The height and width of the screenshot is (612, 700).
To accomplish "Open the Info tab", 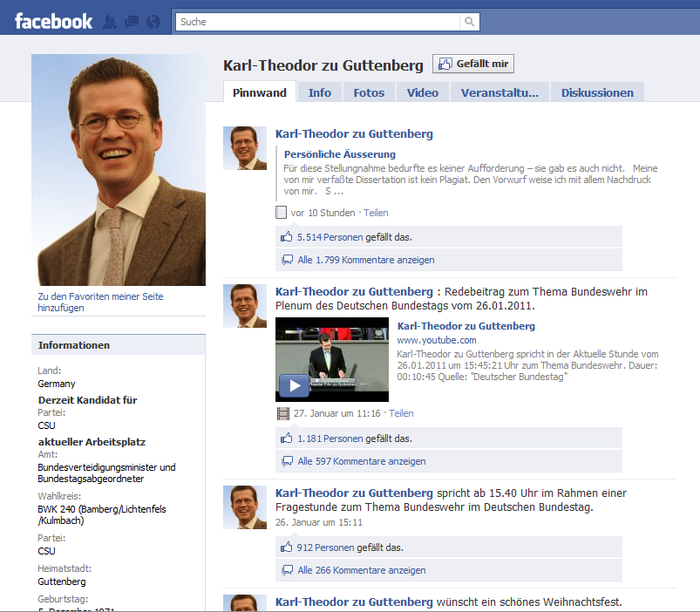I will tap(320, 92).
